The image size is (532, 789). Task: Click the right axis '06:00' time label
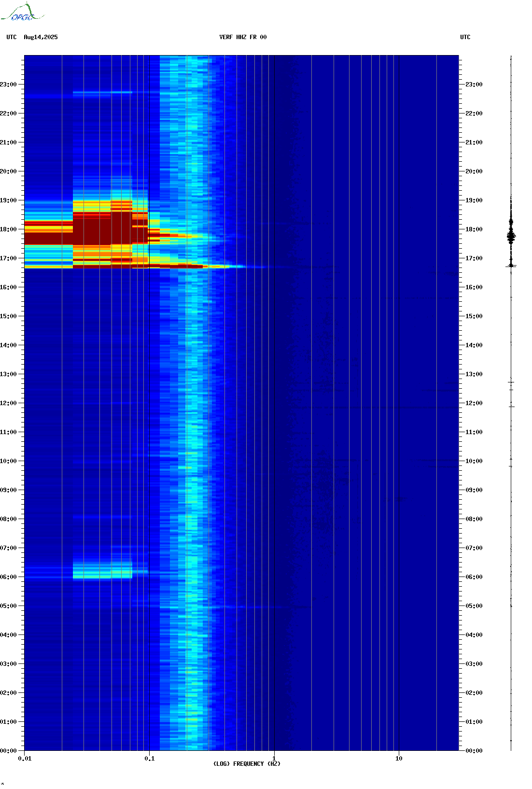pos(474,577)
